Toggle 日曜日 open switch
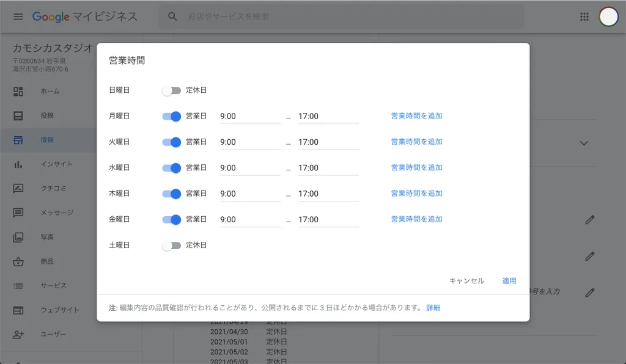Viewport: 626px width, 364px height. click(172, 90)
